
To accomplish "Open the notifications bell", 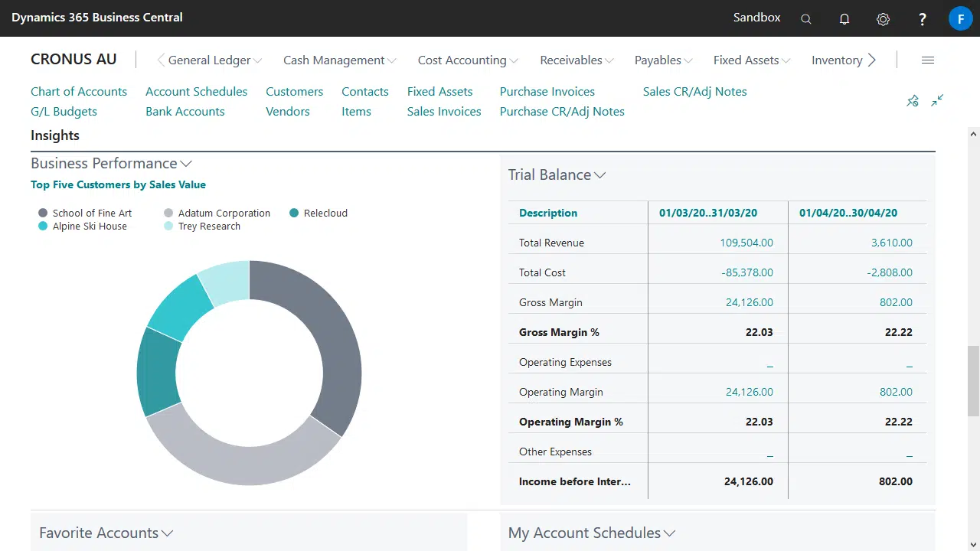I will point(844,19).
